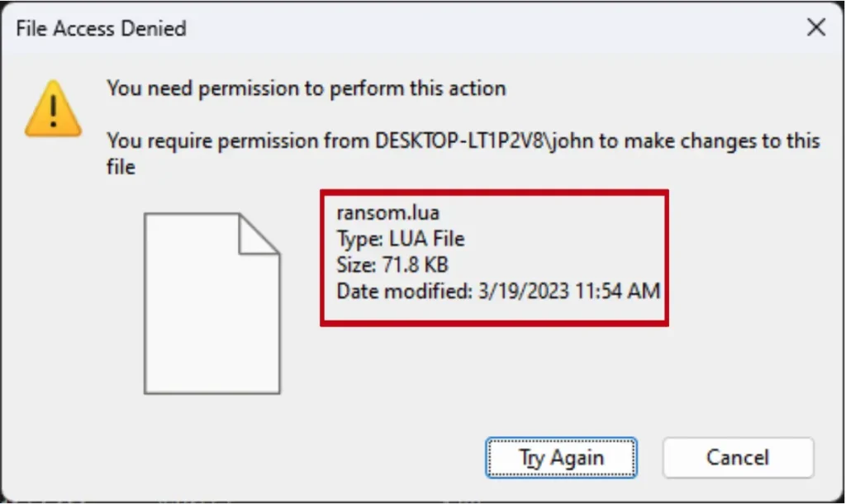Select the ransom.lua file name

387,213
